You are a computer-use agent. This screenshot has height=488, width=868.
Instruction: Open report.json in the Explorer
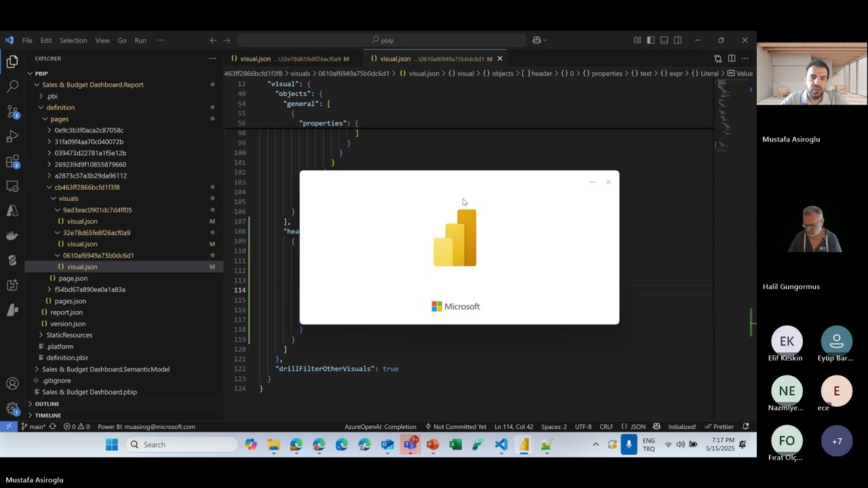(66, 312)
